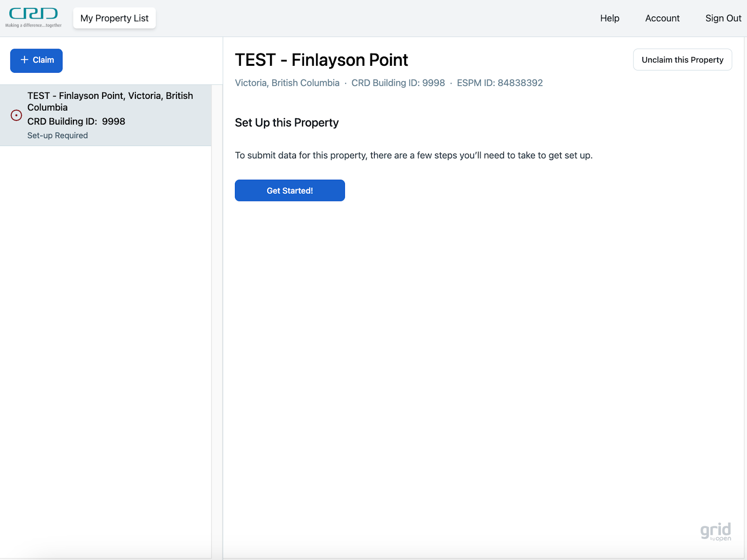Select TEST - Finlayson Point in the property list
This screenshot has width=747, height=560.
click(110, 101)
